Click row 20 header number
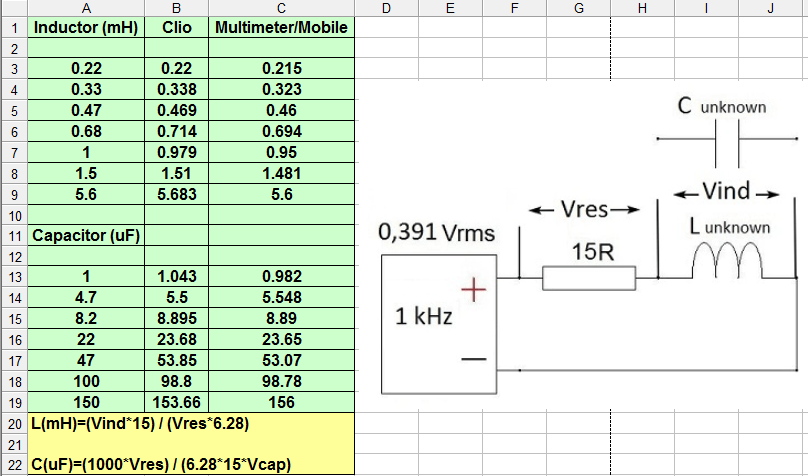This screenshot has width=808, height=476. pyautogui.click(x=14, y=423)
